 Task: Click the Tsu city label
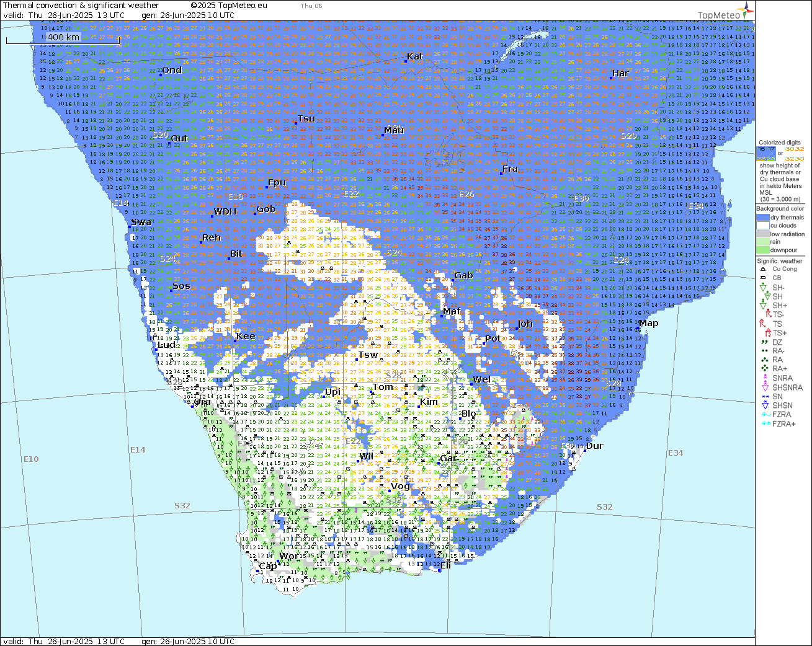pyautogui.click(x=306, y=118)
